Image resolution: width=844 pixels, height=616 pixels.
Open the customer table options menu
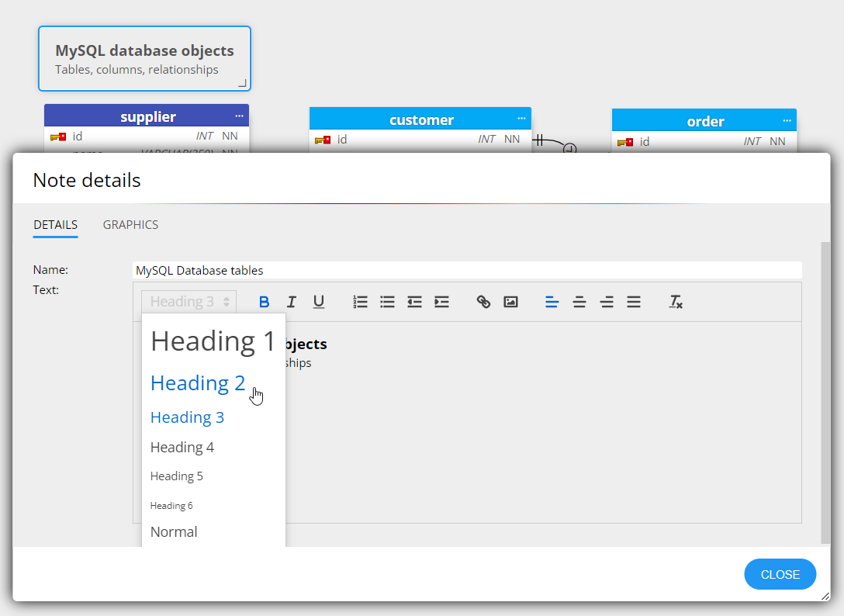521,119
